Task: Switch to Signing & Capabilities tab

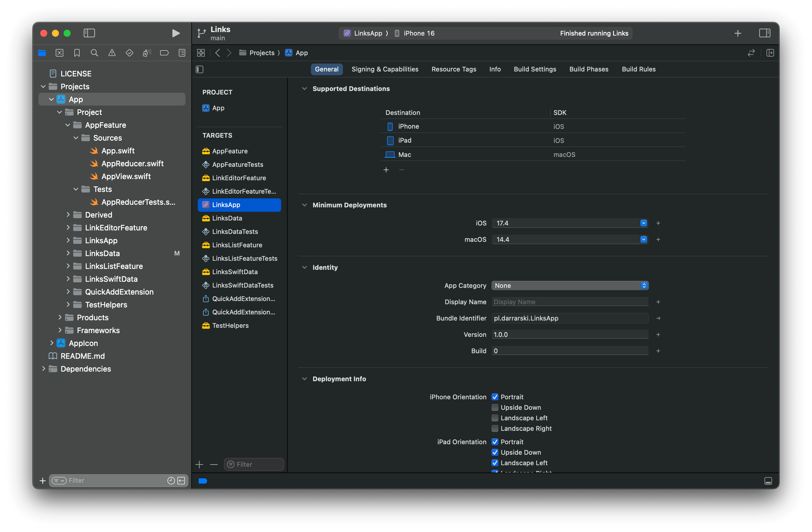Action: click(x=385, y=69)
